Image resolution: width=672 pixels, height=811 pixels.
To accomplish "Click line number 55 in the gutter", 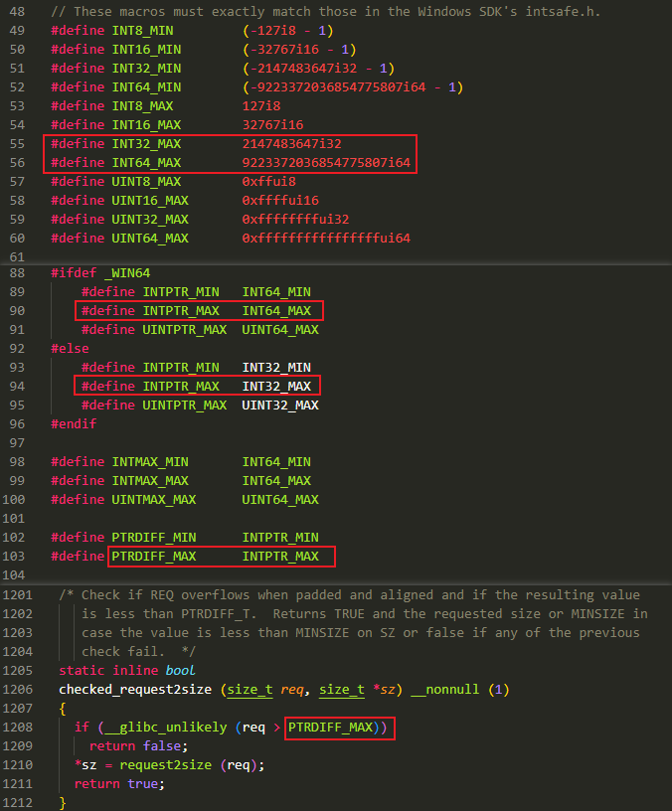I will 19,144.
